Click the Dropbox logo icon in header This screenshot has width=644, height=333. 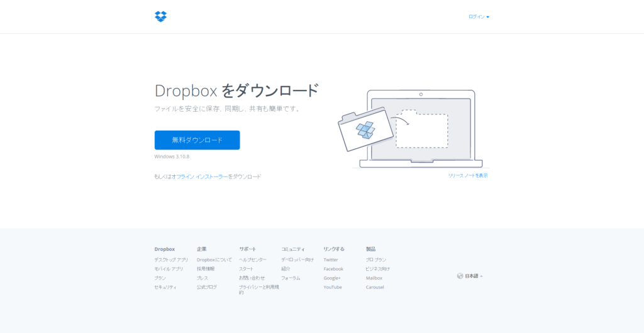(160, 16)
